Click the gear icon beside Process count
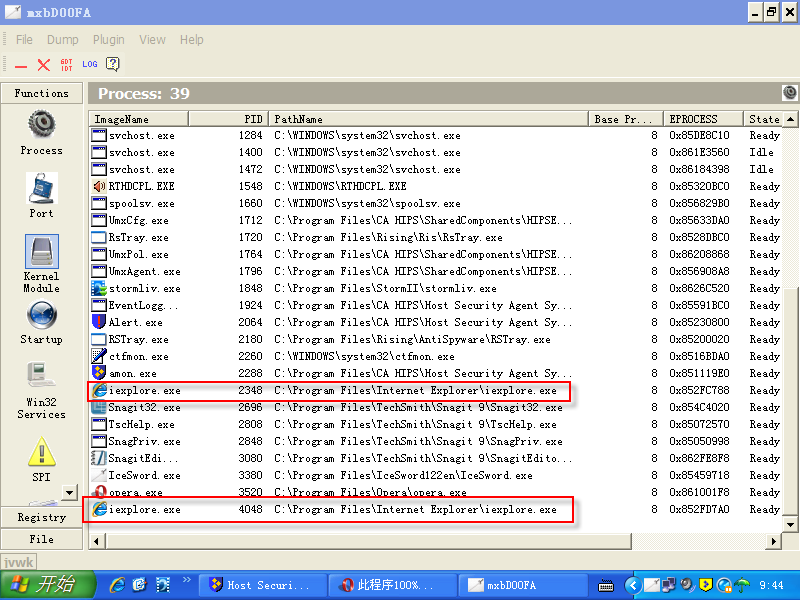Screen dimensions: 800x600 click(x=789, y=93)
